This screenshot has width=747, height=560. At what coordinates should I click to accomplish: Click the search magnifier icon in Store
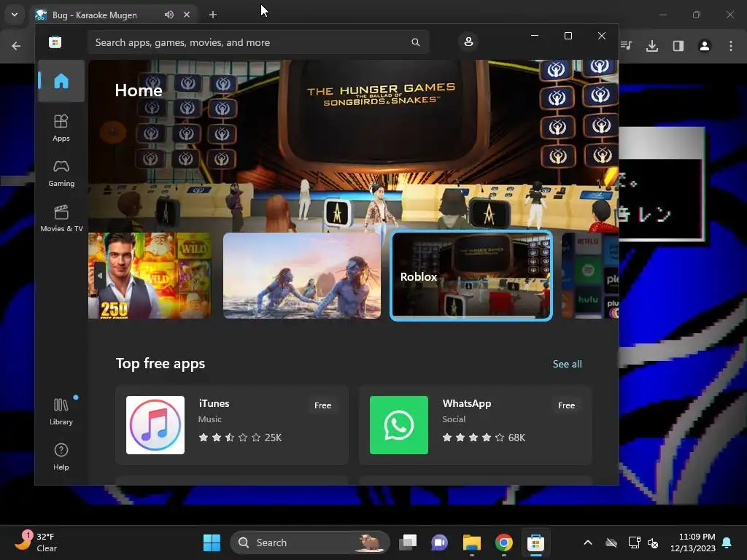(x=415, y=42)
